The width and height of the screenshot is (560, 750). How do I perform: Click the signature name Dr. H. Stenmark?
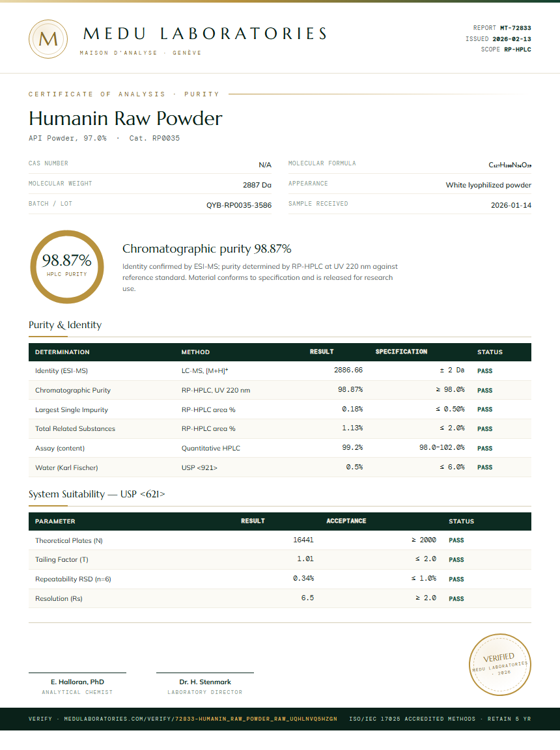[x=205, y=682]
